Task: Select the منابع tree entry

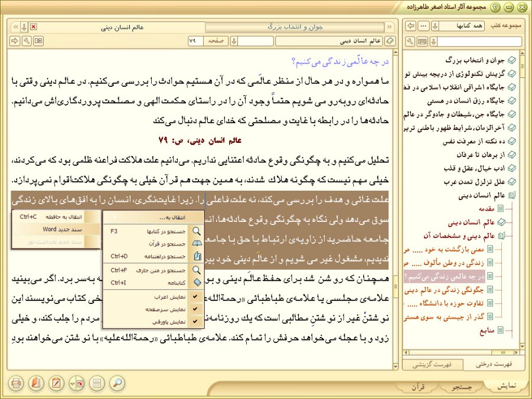Action: [x=487, y=330]
